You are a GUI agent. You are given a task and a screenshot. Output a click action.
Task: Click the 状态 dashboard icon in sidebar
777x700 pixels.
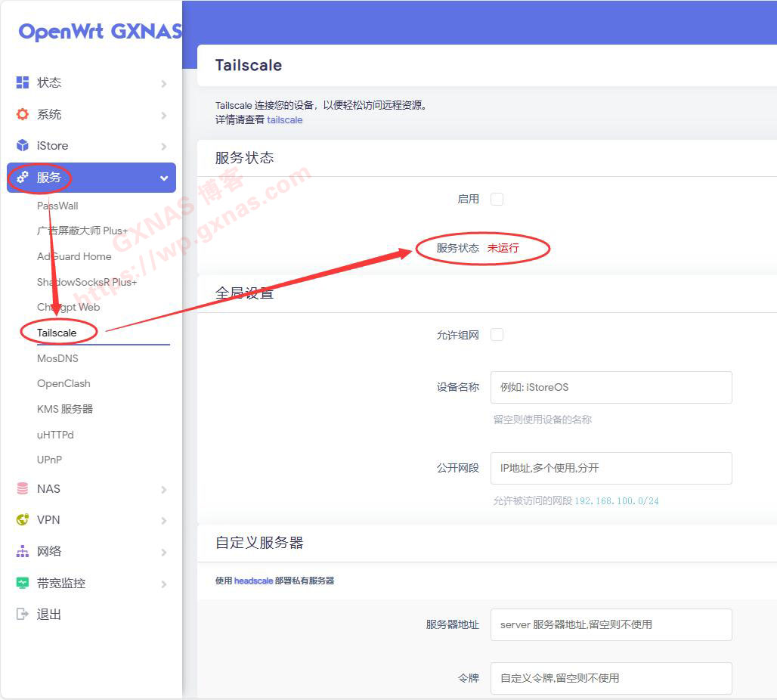23,82
